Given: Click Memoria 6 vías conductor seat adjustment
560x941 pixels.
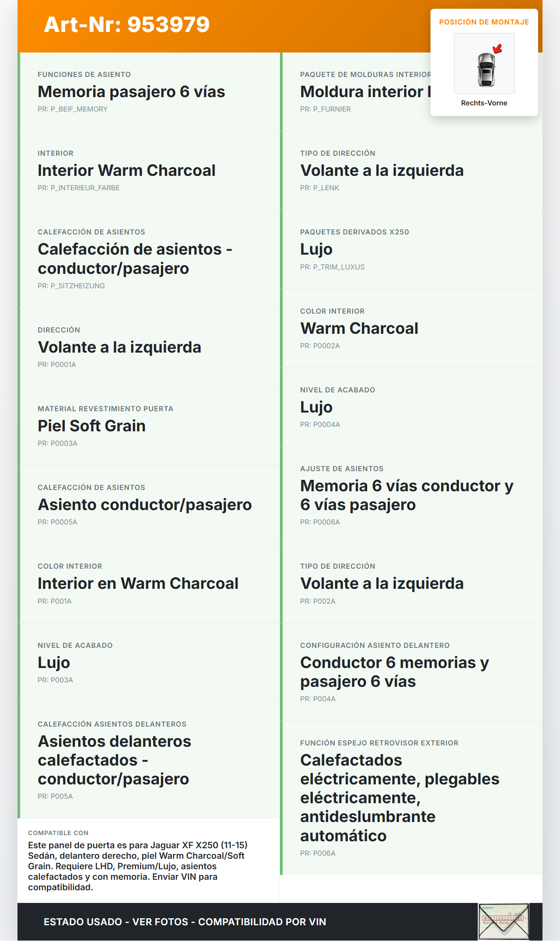Looking at the screenshot, I should coord(406,495).
